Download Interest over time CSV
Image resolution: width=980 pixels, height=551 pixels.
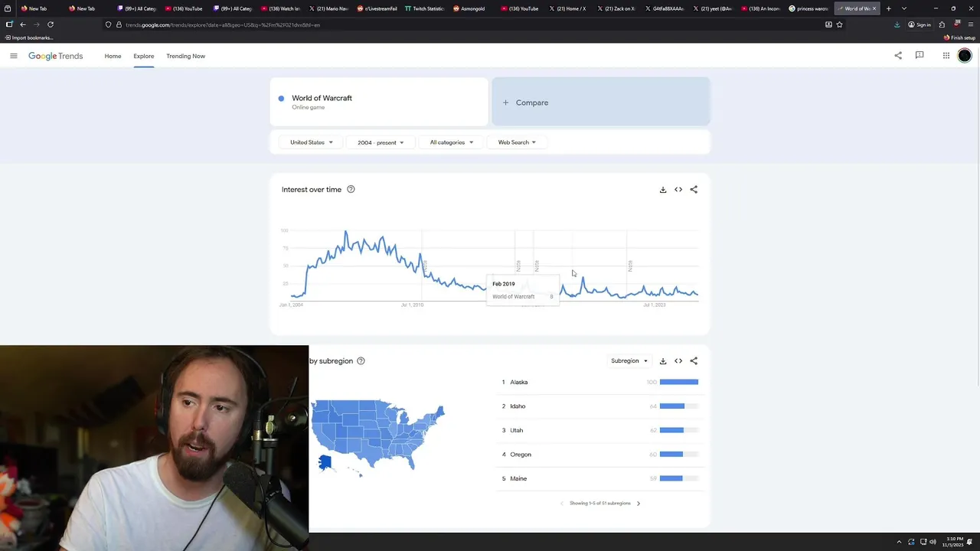tap(663, 190)
